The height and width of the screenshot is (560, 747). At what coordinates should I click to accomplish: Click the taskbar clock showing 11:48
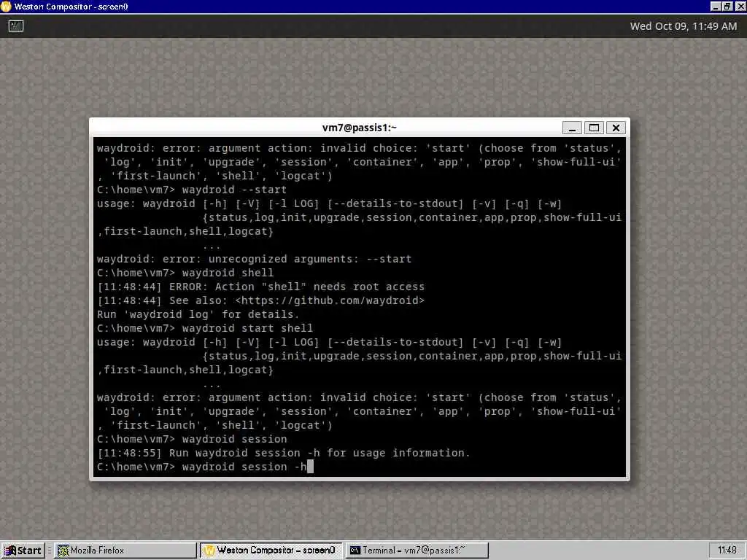point(727,551)
